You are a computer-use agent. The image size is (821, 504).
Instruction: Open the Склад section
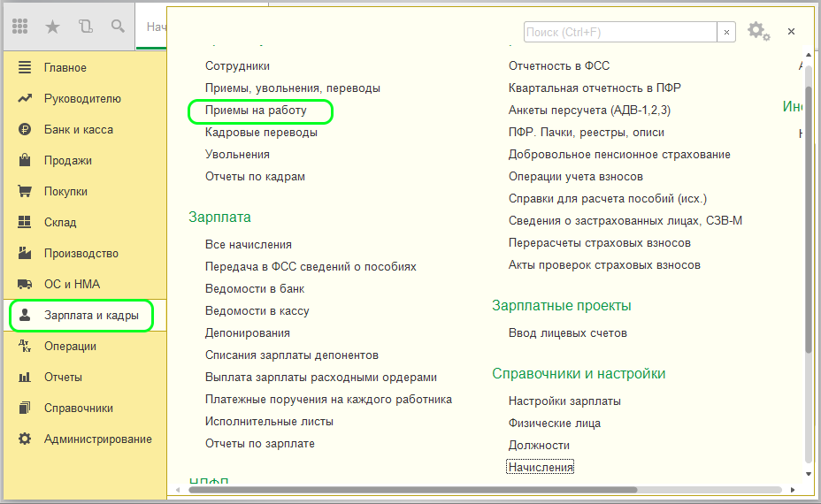(60, 223)
